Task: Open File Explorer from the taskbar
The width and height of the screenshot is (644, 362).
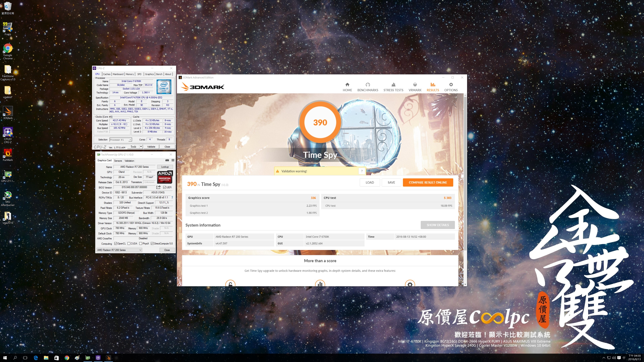Action: (x=46, y=358)
